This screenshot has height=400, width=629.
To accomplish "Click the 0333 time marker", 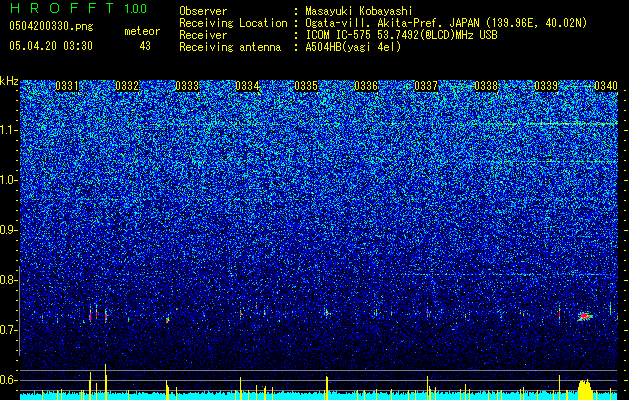I will (x=187, y=86).
